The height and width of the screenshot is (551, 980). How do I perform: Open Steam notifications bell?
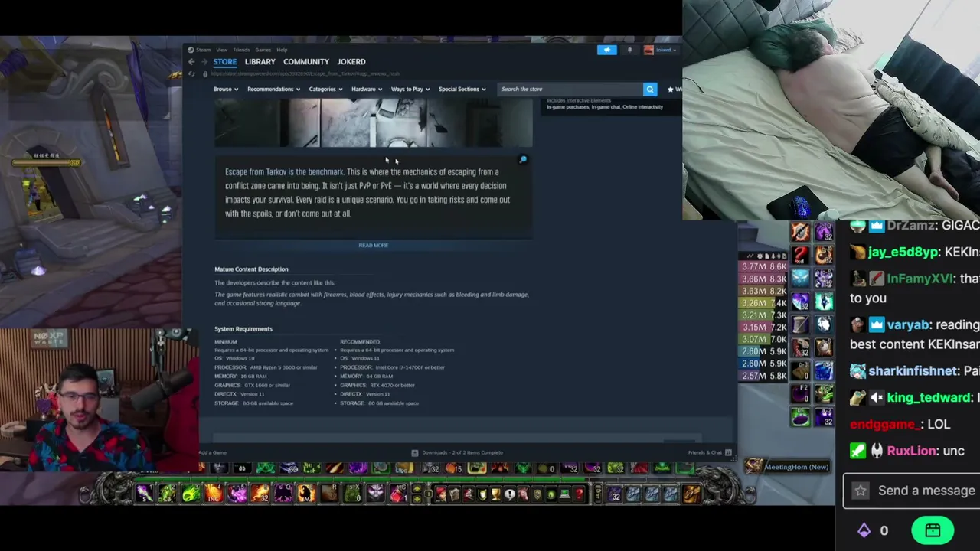629,50
